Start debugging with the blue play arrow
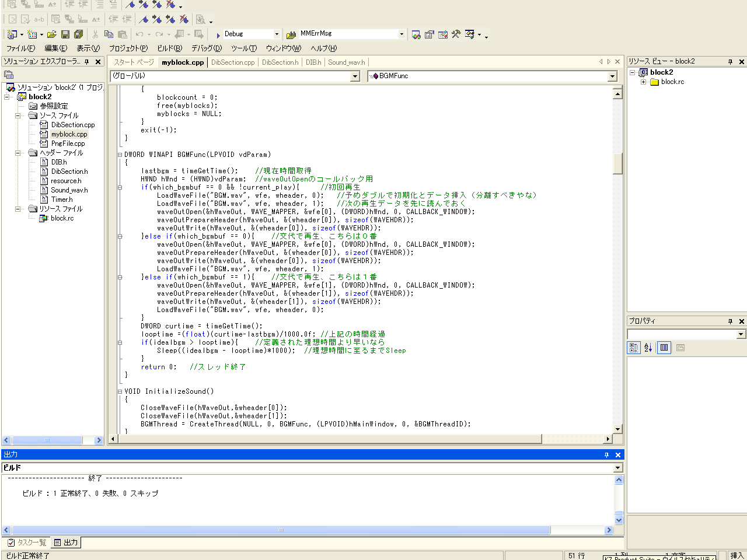The width and height of the screenshot is (747, 560). 218,35
